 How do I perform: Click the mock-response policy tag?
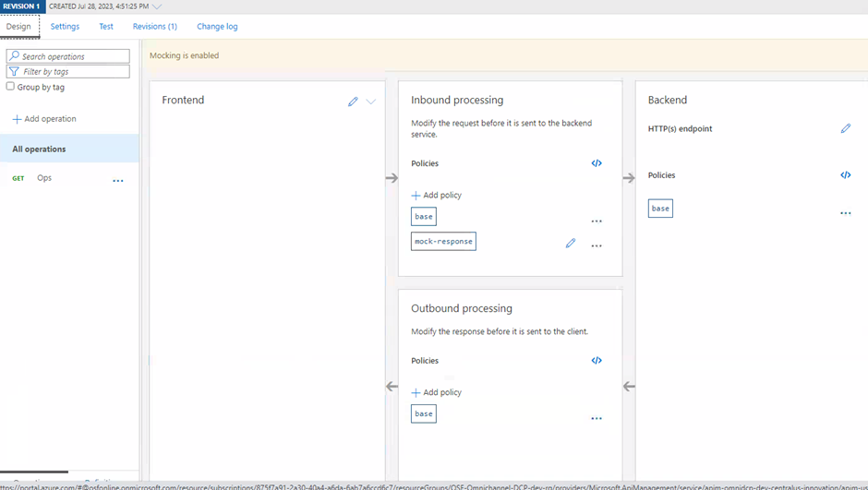pos(443,241)
